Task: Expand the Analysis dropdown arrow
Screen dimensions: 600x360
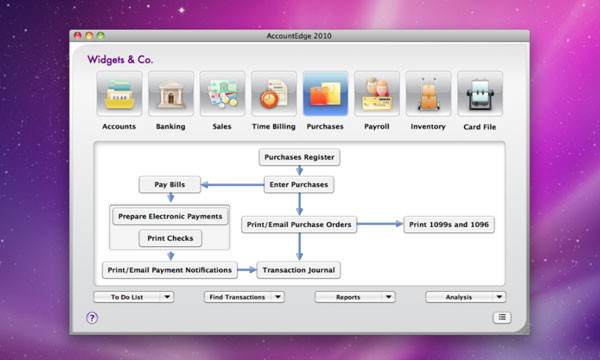Action: 499,297
